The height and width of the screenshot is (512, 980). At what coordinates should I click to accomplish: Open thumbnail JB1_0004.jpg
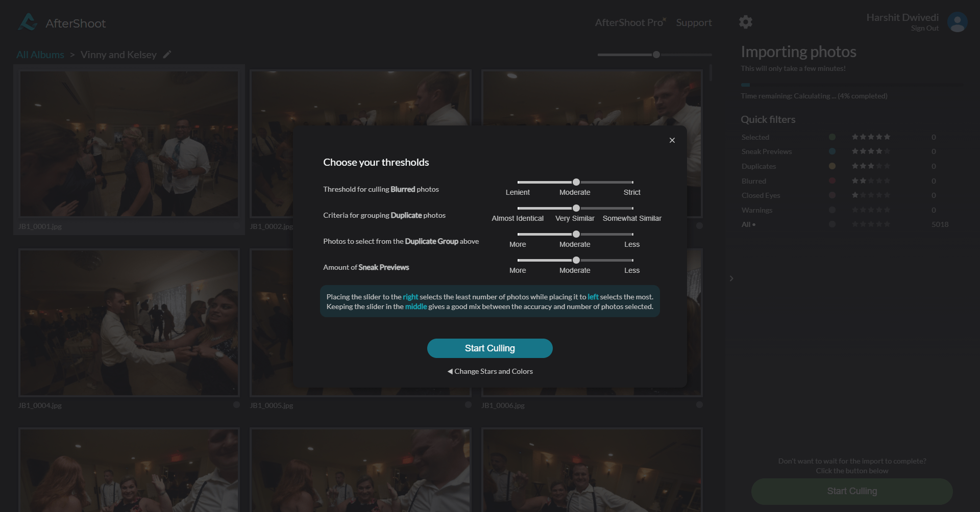pyautogui.click(x=129, y=322)
